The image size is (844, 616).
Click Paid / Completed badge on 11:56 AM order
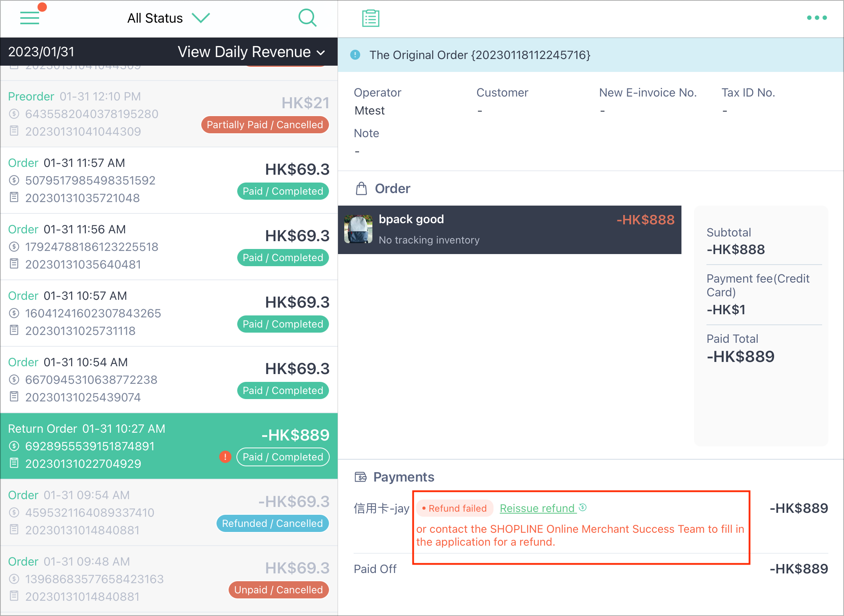283,258
